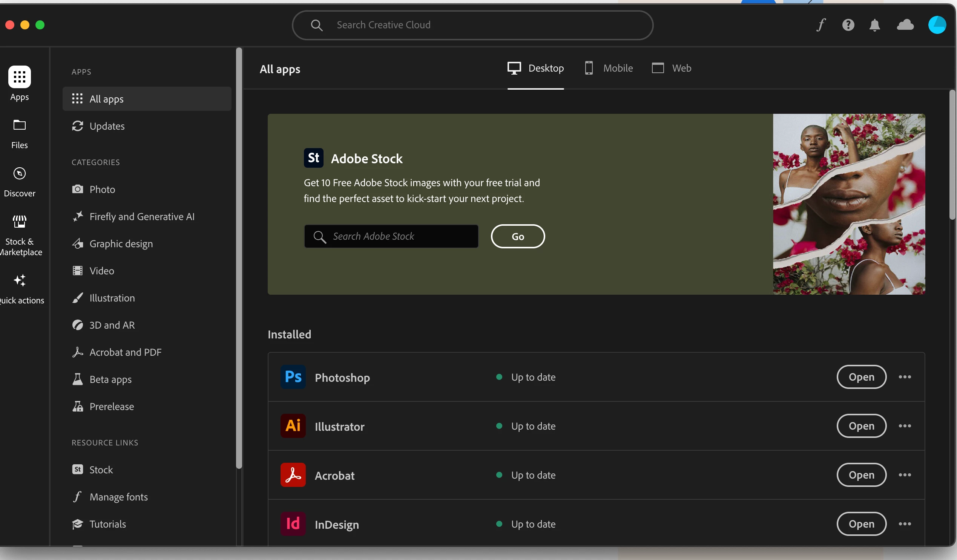
Task: Click the sidebar vertical scrollbar
Action: click(x=239, y=258)
